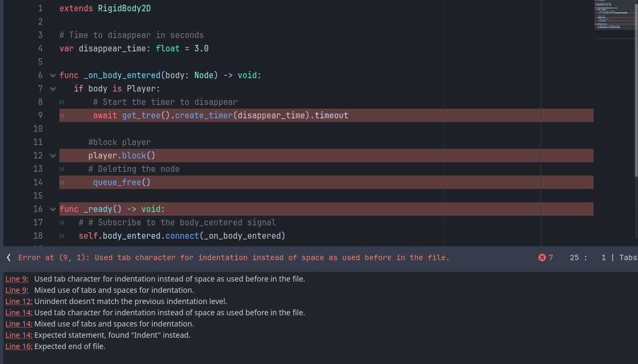Click the value 3.0 on line 4
The height and width of the screenshot is (364, 638).
pyautogui.click(x=201, y=49)
